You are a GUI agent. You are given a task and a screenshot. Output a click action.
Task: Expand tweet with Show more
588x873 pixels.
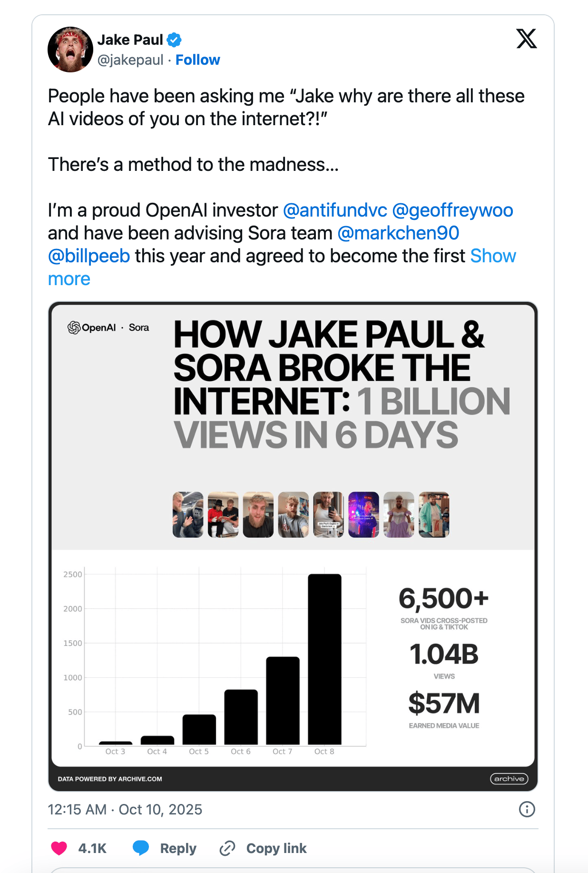493,256
